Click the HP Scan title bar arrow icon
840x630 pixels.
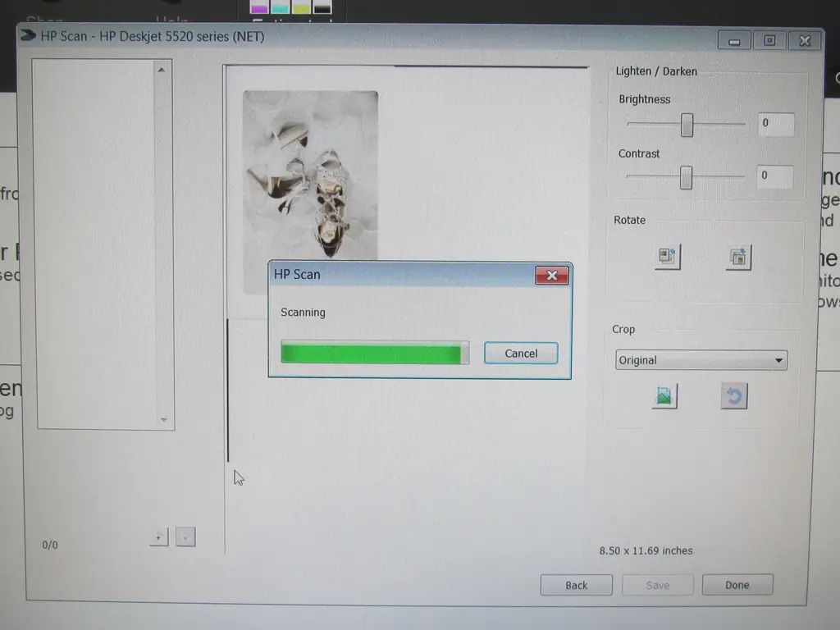(28, 36)
